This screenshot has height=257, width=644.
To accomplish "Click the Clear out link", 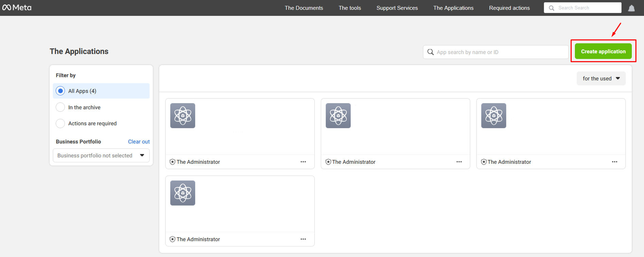I will (139, 142).
